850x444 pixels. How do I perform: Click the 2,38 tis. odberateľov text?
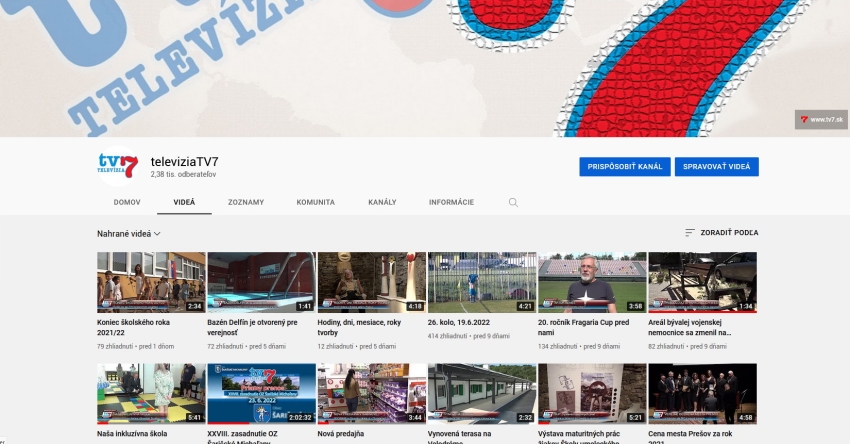click(183, 175)
